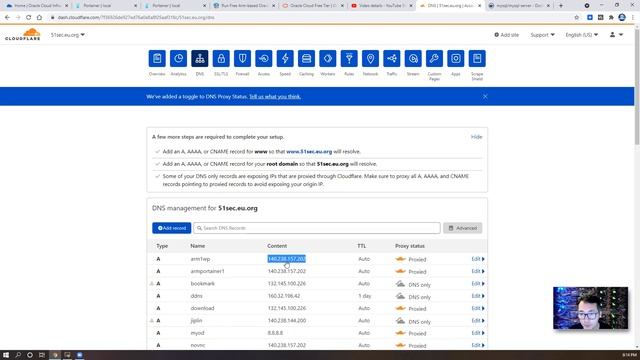Toggle proxy status for download record
Image resolution: width=640 pixels, height=360 pixels.
[400, 308]
